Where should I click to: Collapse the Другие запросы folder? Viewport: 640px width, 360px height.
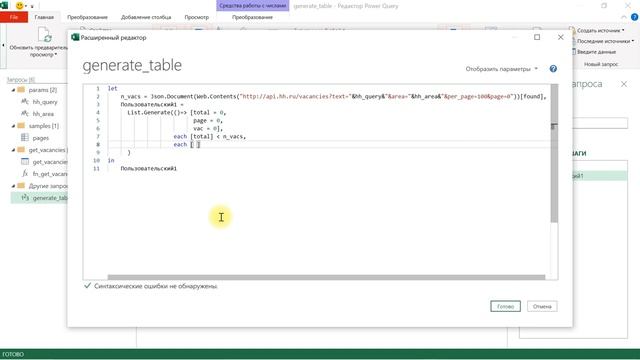(13, 186)
